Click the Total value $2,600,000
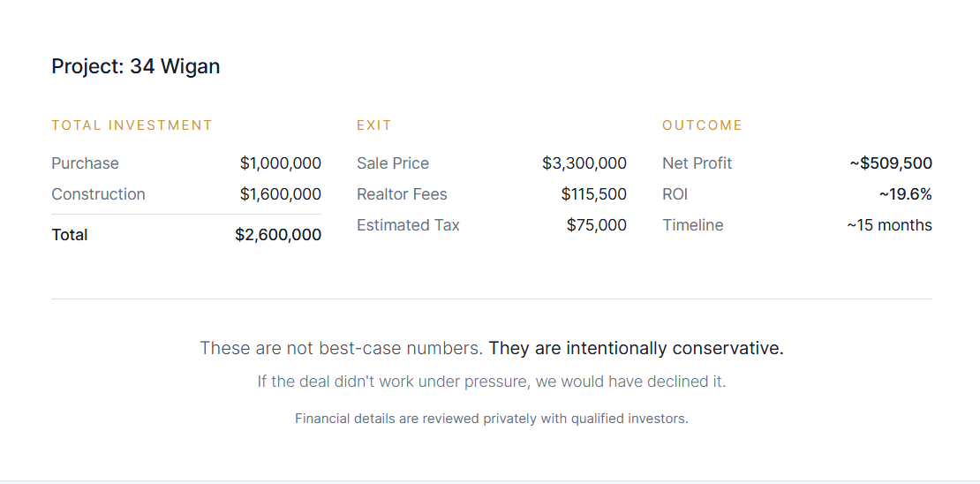Screen dimensions: 980x484 tap(277, 235)
